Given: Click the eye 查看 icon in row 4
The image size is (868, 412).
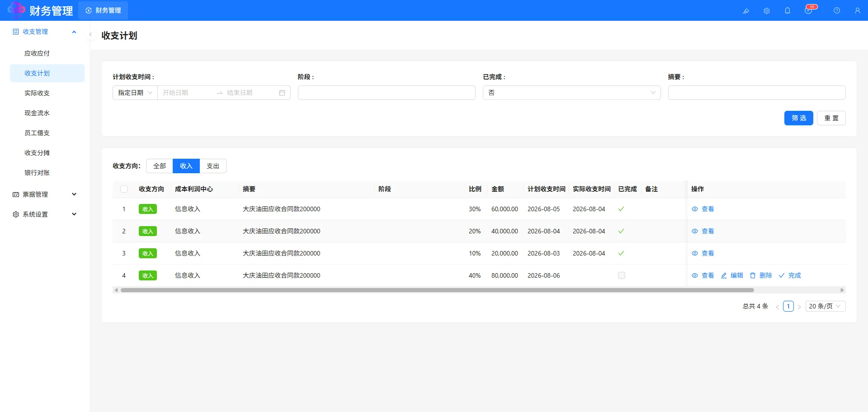Looking at the screenshot, I should click(695, 275).
